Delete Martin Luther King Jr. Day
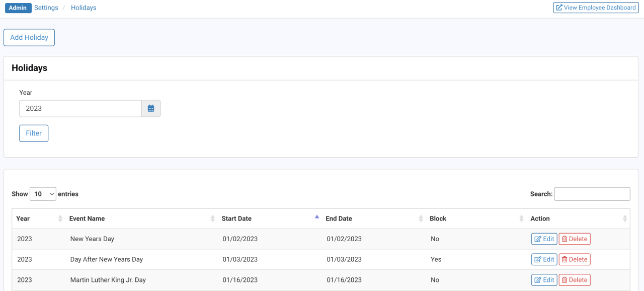This screenshot has width=644, height=291. (574, 280)
